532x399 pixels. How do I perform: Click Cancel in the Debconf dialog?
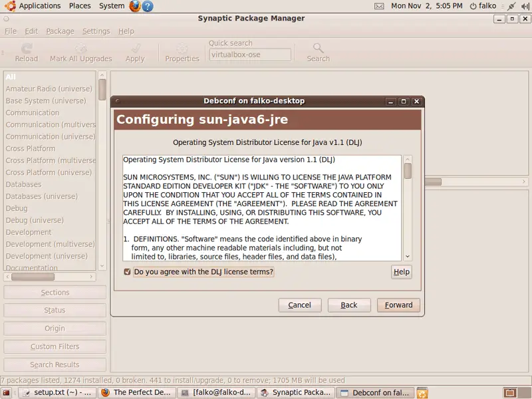300,305
